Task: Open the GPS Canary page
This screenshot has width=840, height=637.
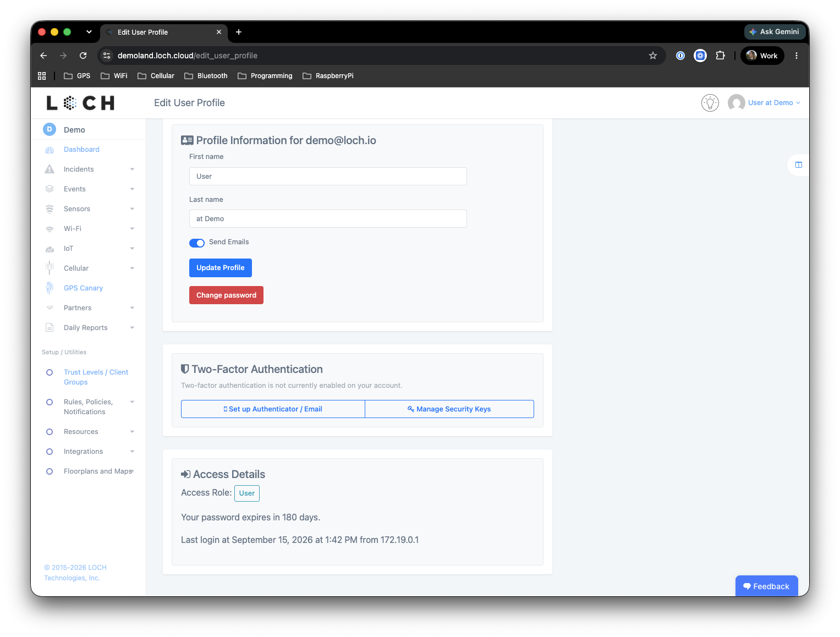Action: 83,288
